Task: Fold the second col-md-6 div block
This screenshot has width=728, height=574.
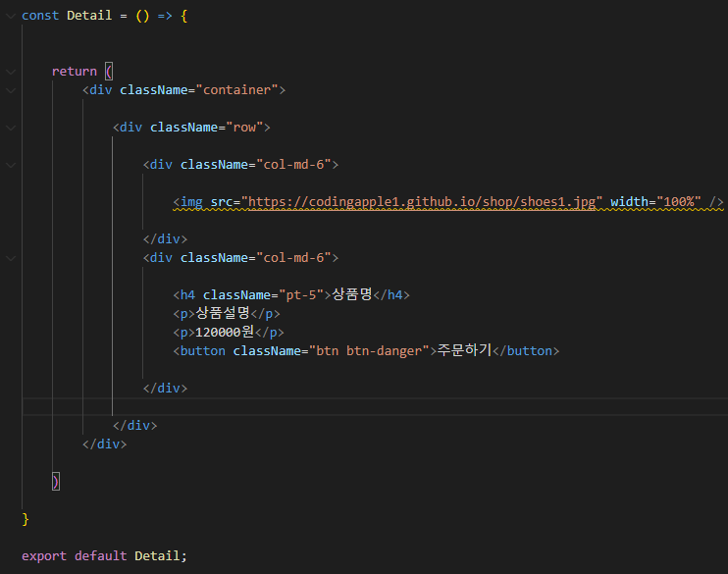Action: tap(11, 258)
